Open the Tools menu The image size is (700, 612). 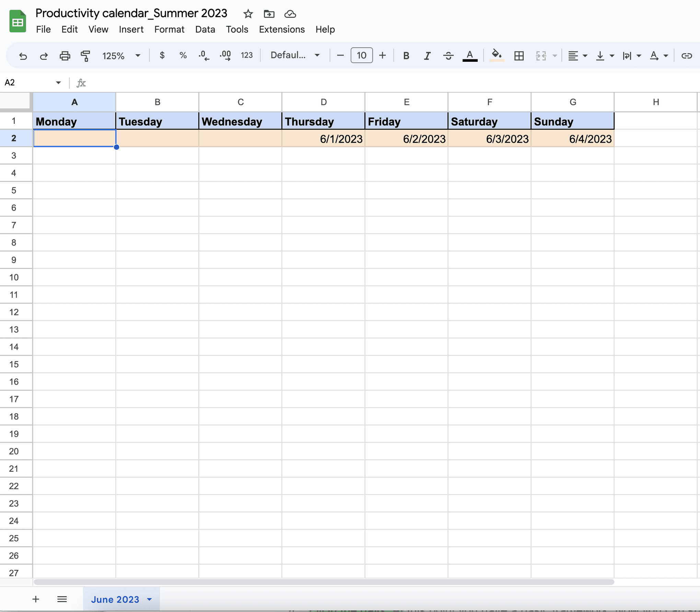pos(237,30)
